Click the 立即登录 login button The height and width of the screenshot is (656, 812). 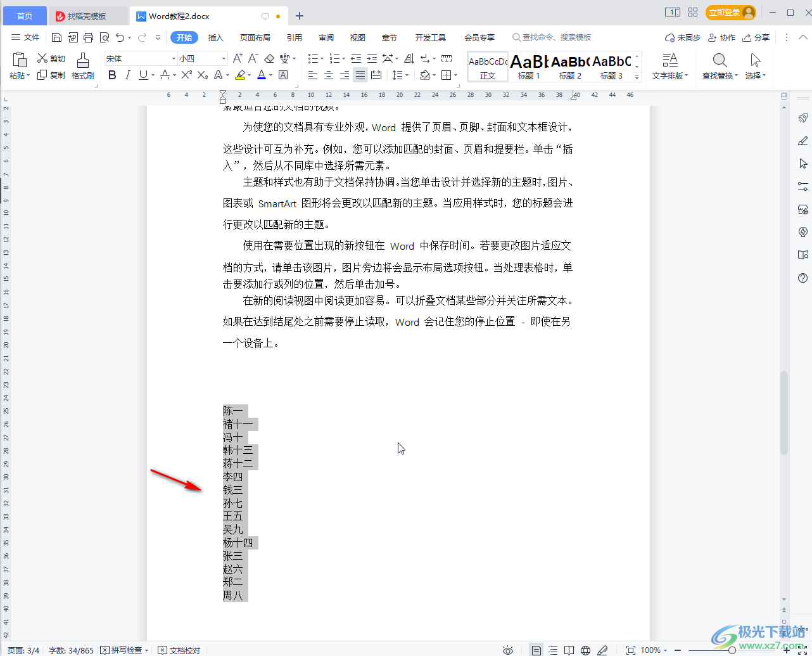point(731,13)
